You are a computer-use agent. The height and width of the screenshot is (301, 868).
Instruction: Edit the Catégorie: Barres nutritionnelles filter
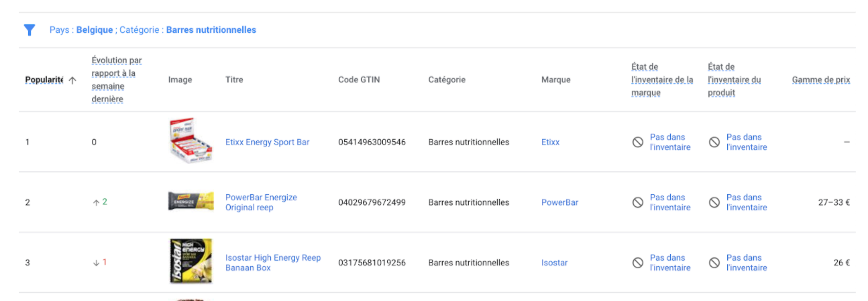(211, 30)
